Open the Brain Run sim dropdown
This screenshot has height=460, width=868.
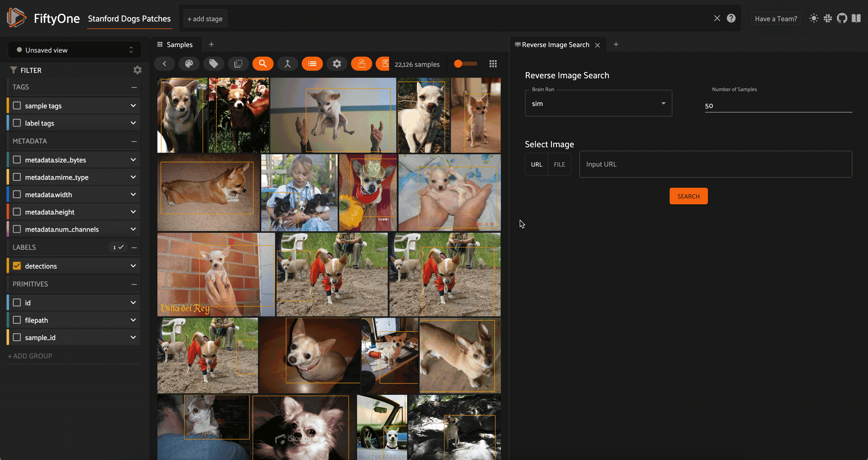[598, 103]
